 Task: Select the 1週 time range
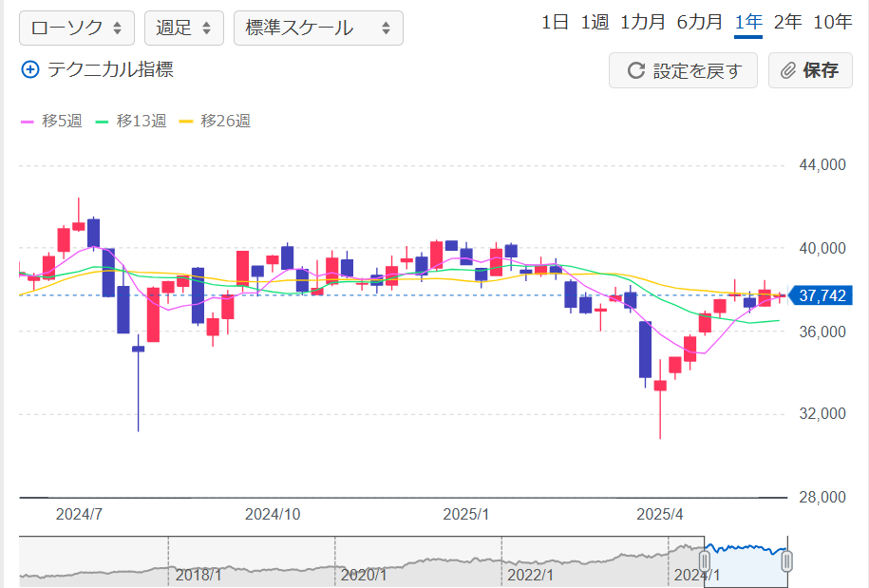(x=595, y=22)
